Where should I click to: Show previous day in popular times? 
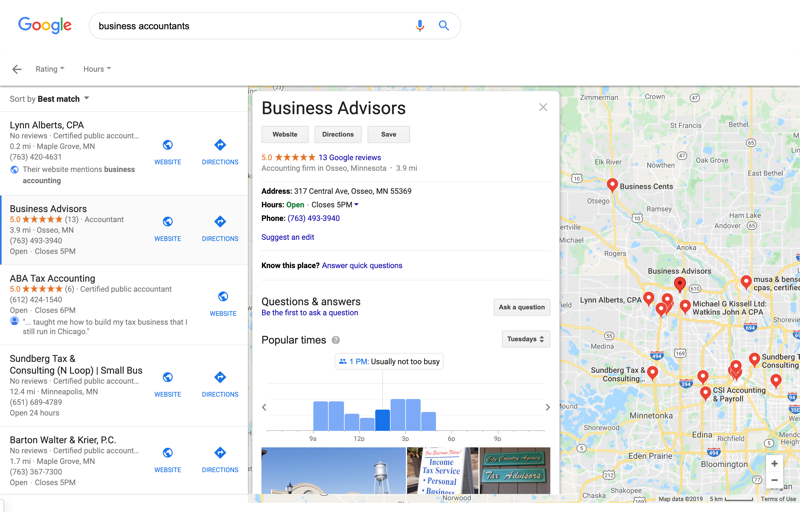coord(264,407)
